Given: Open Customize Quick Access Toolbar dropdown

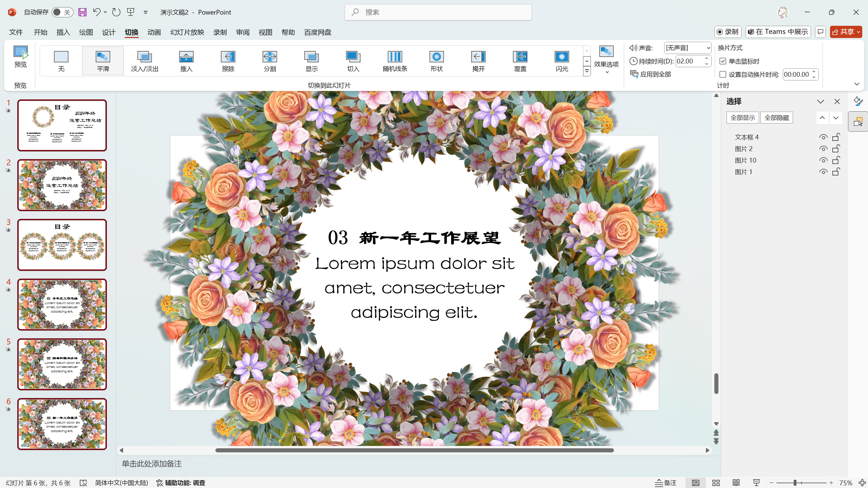Looking at the screenshot, I should (146, 12).
